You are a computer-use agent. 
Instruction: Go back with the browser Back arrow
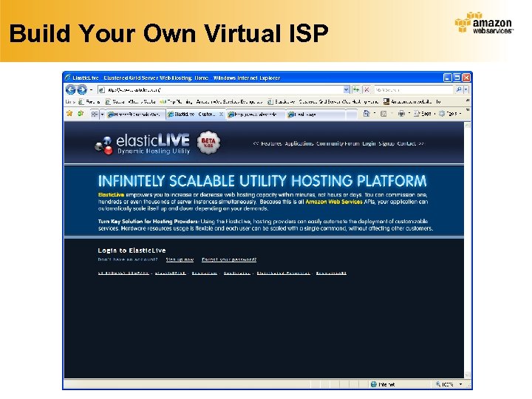[71, 89]
